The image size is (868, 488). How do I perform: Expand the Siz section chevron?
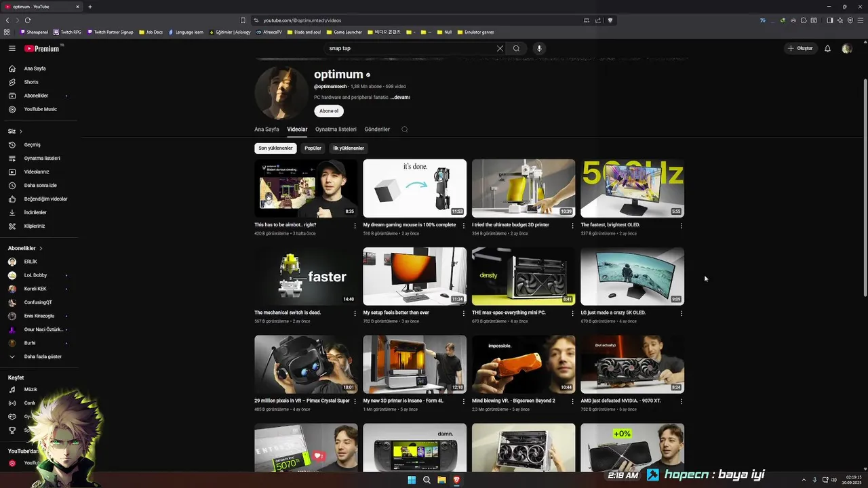point(20,131)
